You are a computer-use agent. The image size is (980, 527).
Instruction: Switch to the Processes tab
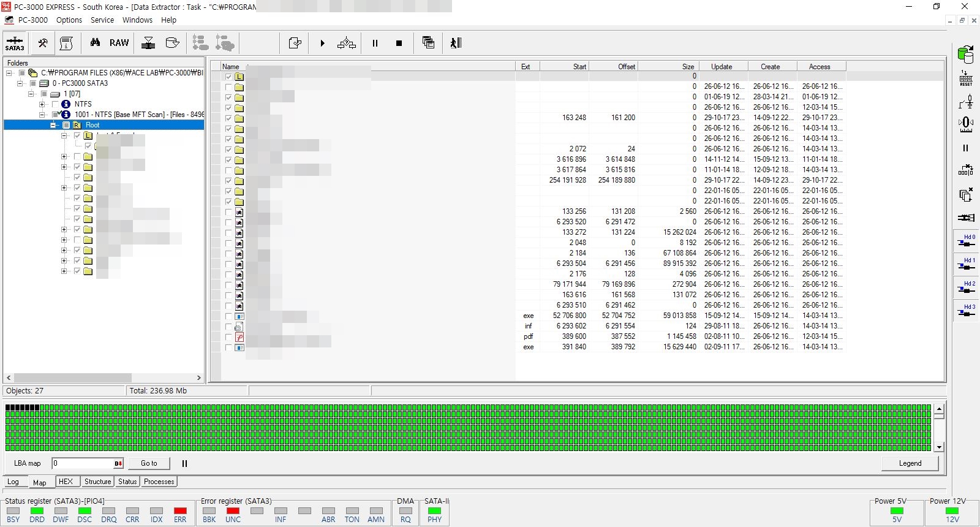pos(159,482)
